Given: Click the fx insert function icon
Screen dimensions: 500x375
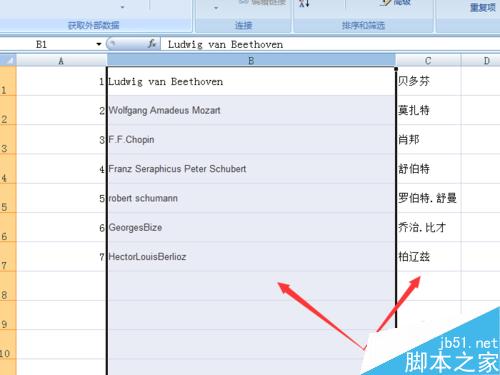Looking at the screenshot, I should pyautogui.click(x=152, y=44).
